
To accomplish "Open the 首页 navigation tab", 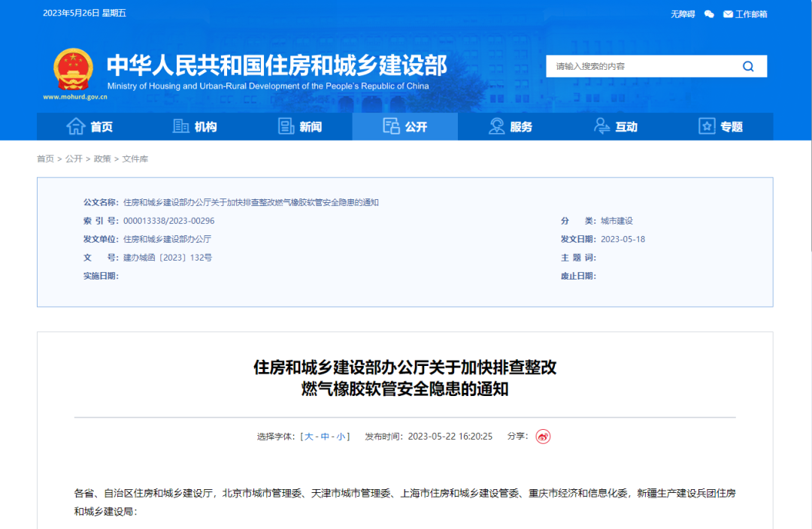I will point(89,126).
